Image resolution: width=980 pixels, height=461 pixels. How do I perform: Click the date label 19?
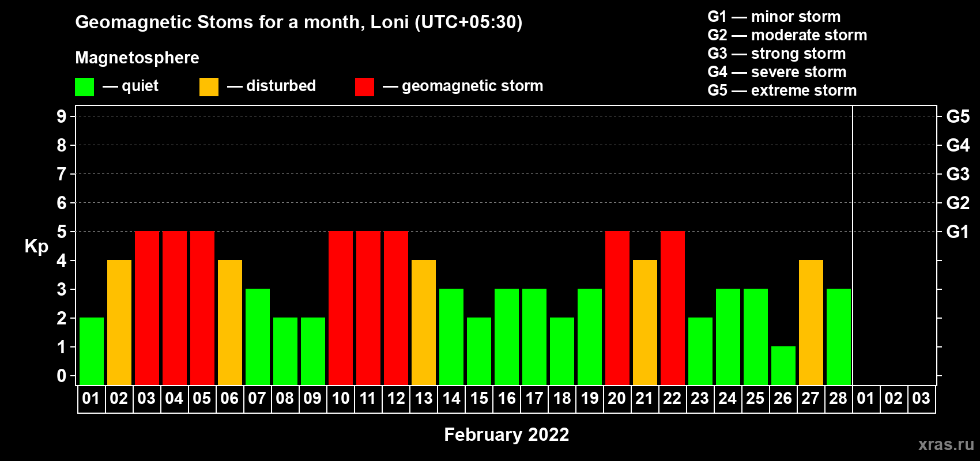tap(590, 399)
